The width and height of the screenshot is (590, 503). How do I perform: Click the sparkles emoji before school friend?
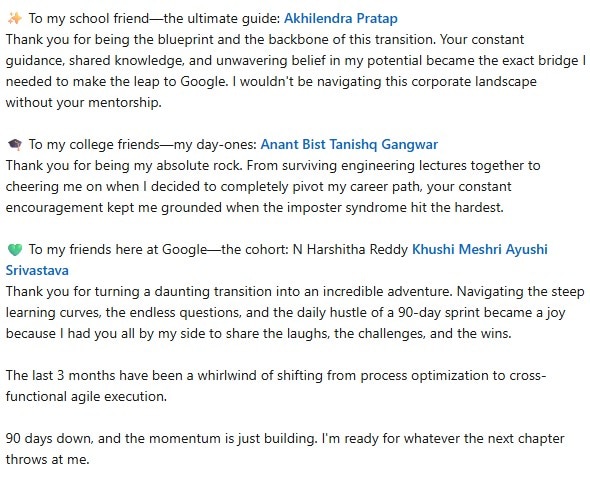pyautogui.click(x=15, y=18)
